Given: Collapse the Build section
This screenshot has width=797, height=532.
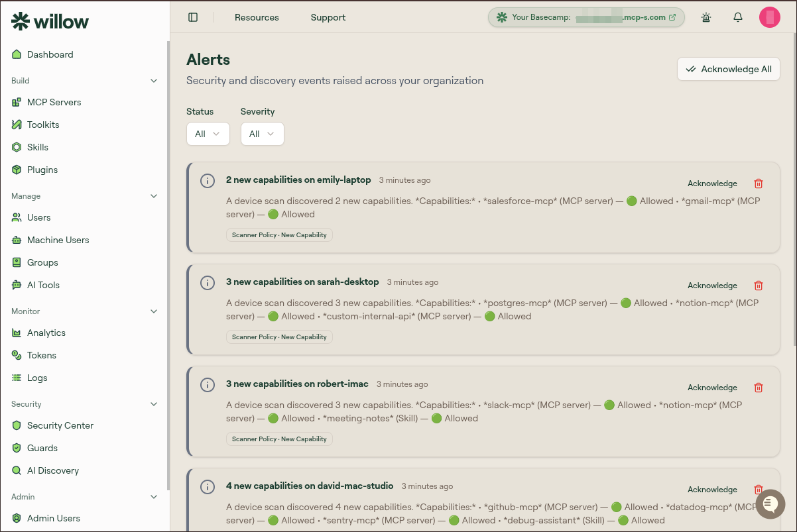Looking at the screenshot, I should 154,81.
